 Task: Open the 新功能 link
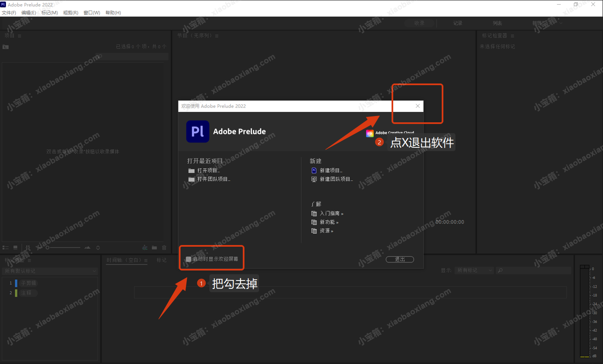(x=329, y=222)
